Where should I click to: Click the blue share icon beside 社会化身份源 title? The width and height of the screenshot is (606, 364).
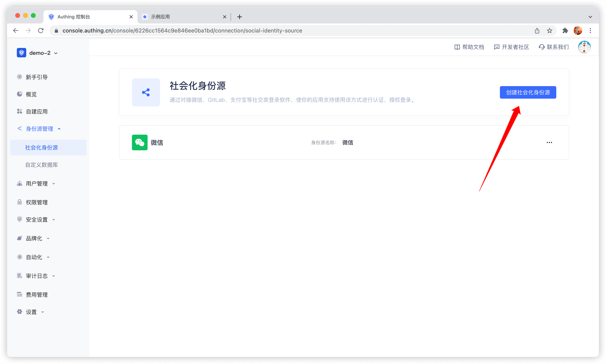click(x=146, y=92)
